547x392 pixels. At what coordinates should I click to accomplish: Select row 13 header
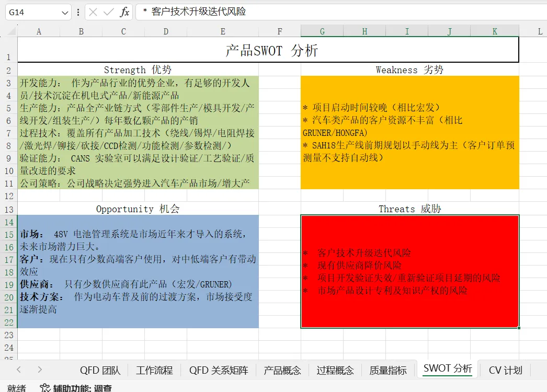(9, 209)
